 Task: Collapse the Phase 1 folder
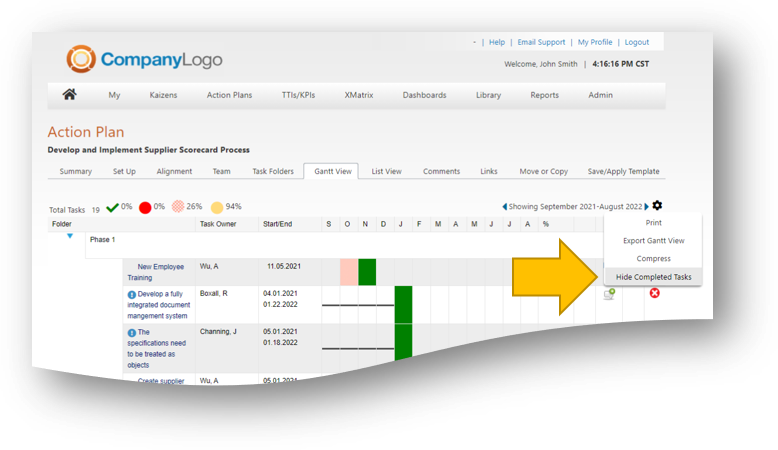70,236
